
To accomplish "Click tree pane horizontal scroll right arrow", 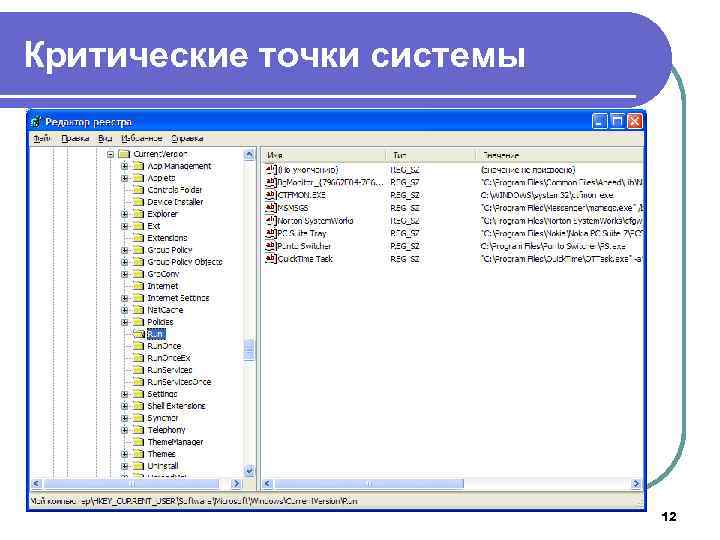I will pos(236,484).
